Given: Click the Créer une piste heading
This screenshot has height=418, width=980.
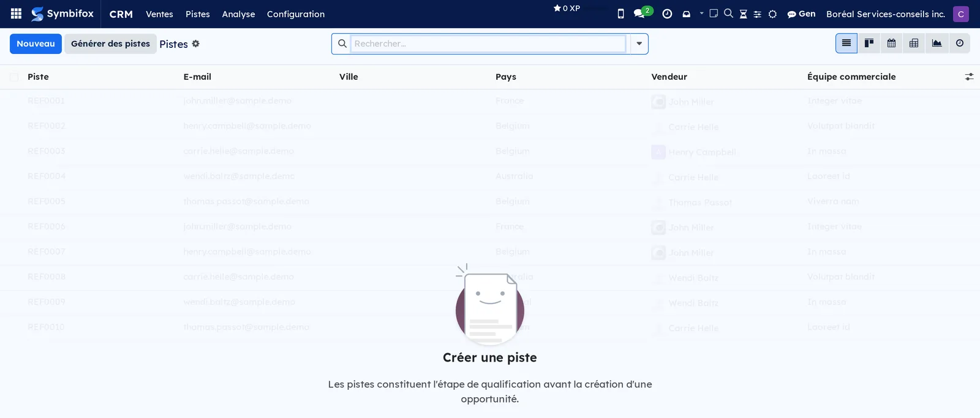Looking at the screenshot, I should point(490,357).
